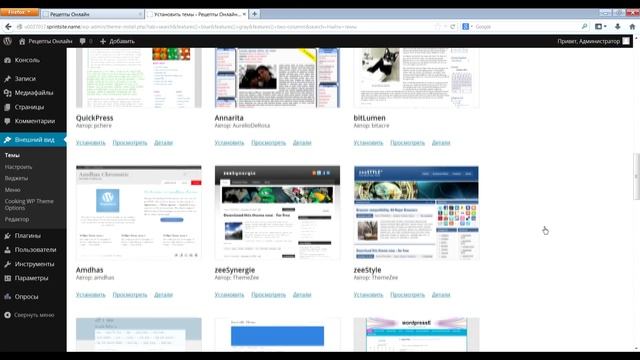Click the Amdhas theme thumbnail
Image resolution: width=640 pixels, height=360 pixels.
pos(139,213)
